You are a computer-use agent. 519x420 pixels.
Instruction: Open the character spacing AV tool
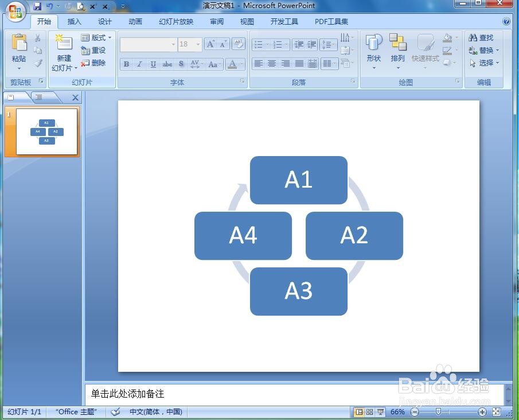[x=196, y=64]
